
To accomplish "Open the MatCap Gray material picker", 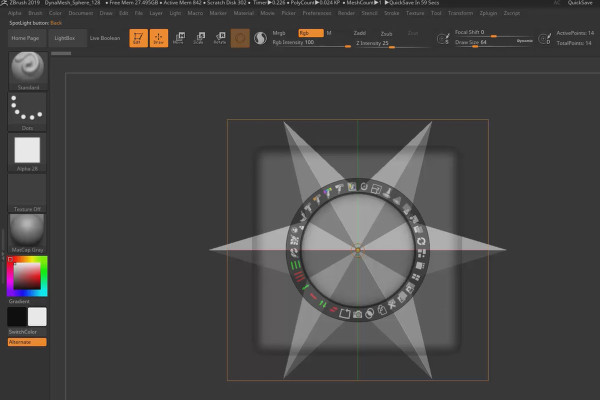I will (27, 233).
